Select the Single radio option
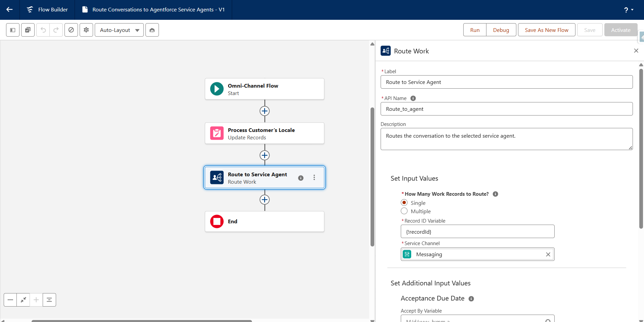The width and height of the screenshot is (644, 322). [404, 202]
